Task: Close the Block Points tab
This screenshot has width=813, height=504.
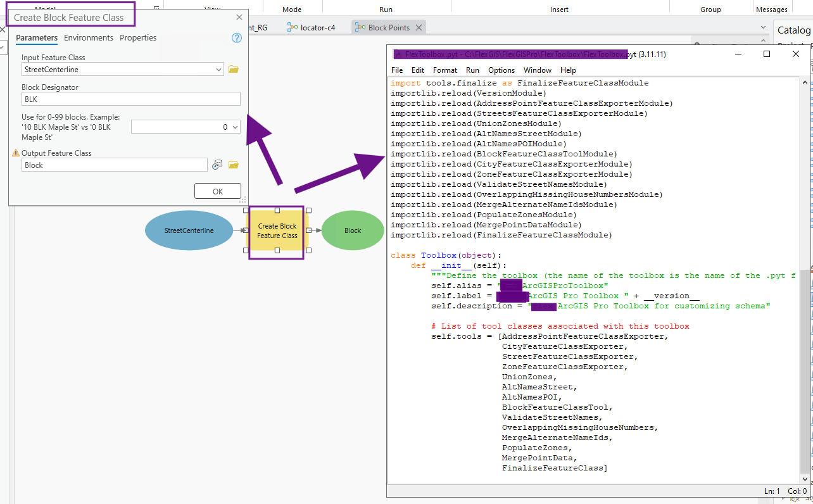Action: 418,28
